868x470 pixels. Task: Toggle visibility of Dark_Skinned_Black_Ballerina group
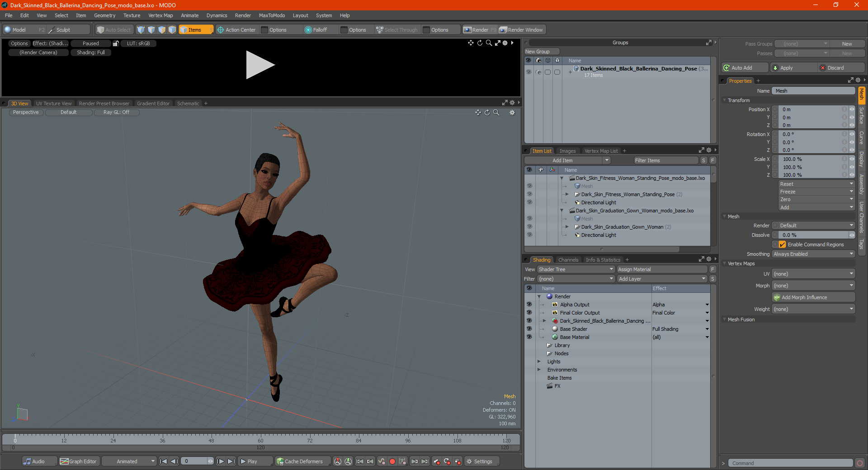(528, 72)
